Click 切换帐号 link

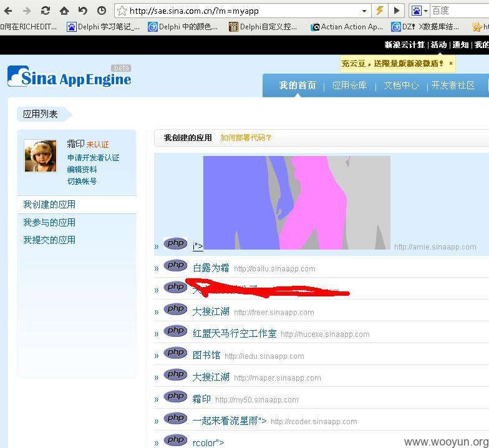tap(82, 181)
